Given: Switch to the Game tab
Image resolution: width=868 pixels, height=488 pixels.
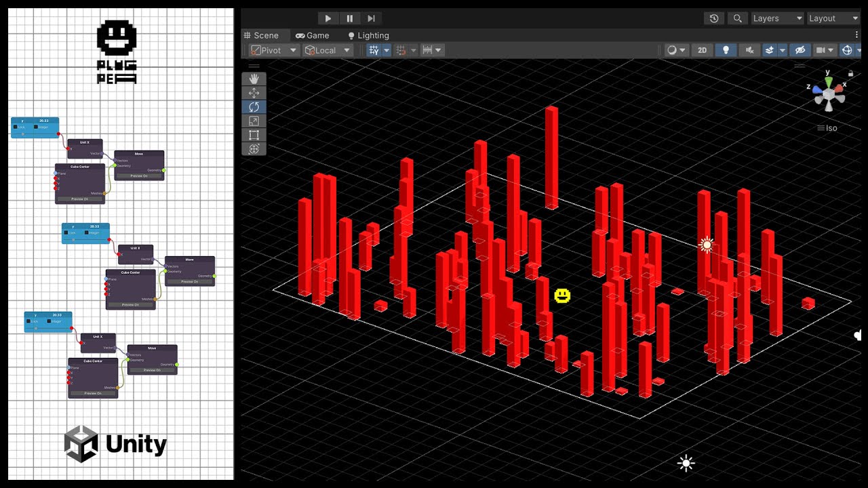Looking at the screenshot, I should pyautogui.click(x=313, y=35).
